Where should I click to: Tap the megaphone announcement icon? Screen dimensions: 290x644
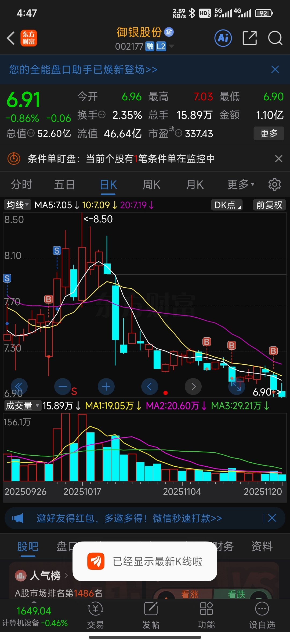18,518
